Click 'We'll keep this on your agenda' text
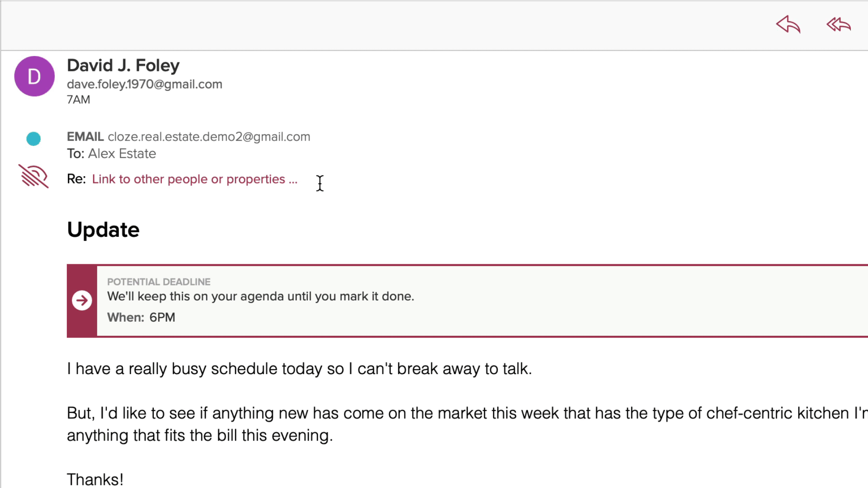Screen dimensions: 868x488 point(260,296)
